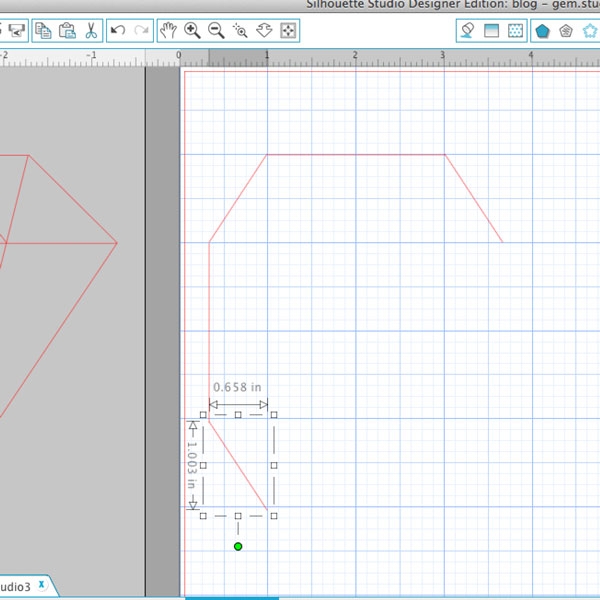Activate the Pan hand tool
This screenshot has width=600, height=600.
169,31
